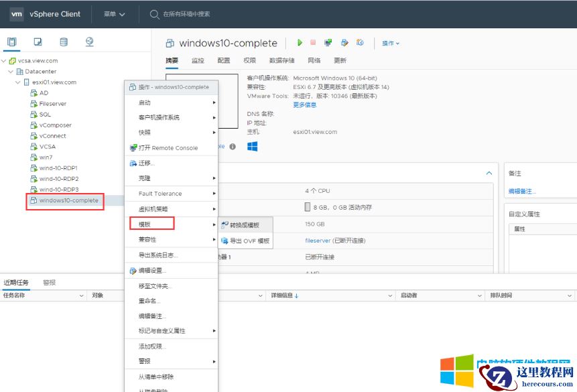Switch to the 配置 tab

tap(223, 60)
